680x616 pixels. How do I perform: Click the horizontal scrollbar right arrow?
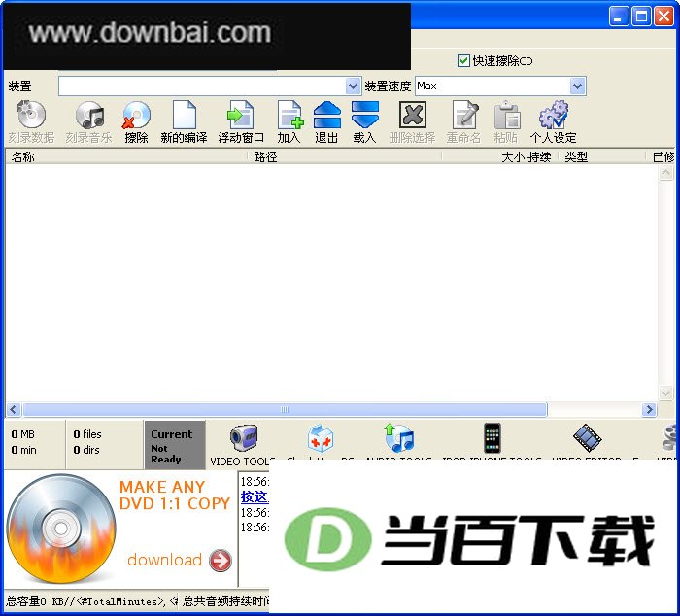(649, 409)
